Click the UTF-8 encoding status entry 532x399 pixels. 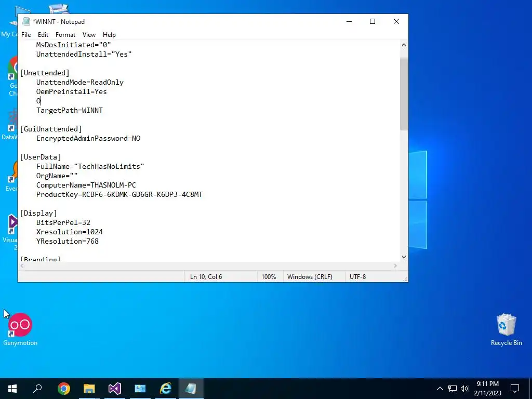357,277
